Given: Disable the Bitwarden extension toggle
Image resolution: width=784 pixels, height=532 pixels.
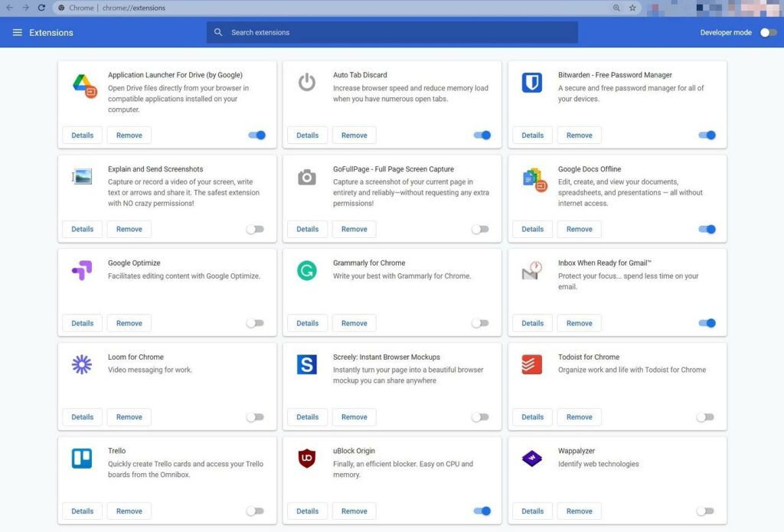Looking at the screenshot, I should click(x=707, y=135).
